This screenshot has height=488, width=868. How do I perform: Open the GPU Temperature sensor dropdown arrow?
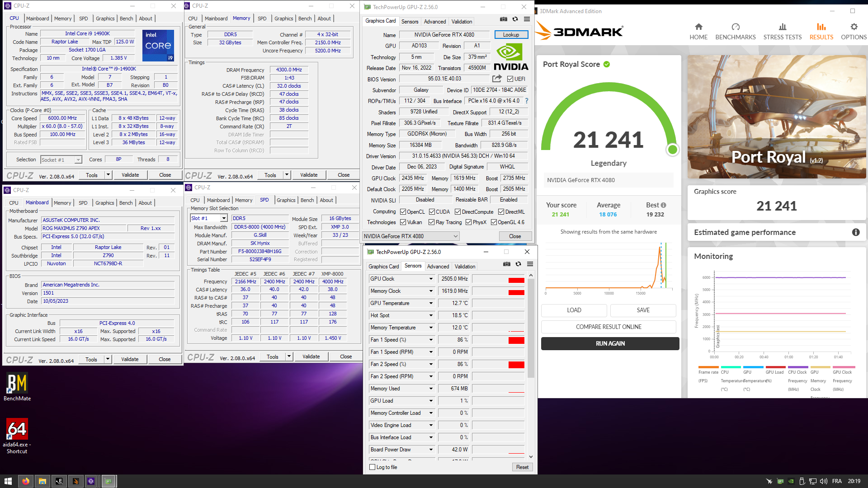click(x=431, y=303)
